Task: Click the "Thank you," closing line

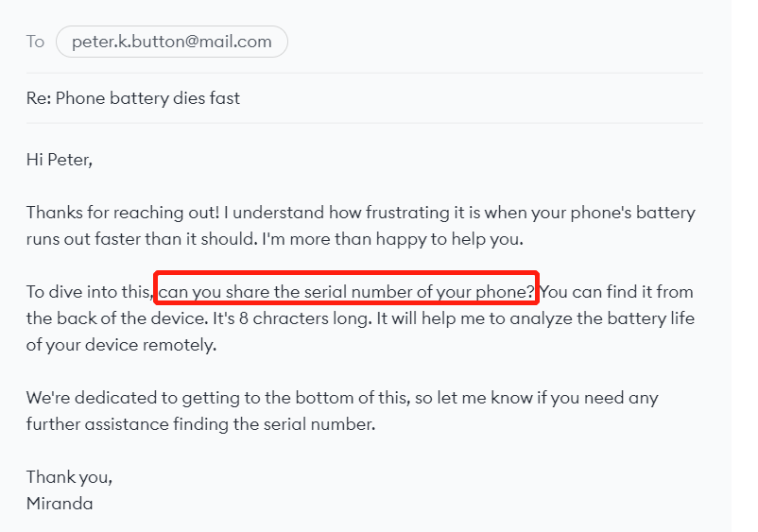Action: click(x=69, y=477)
